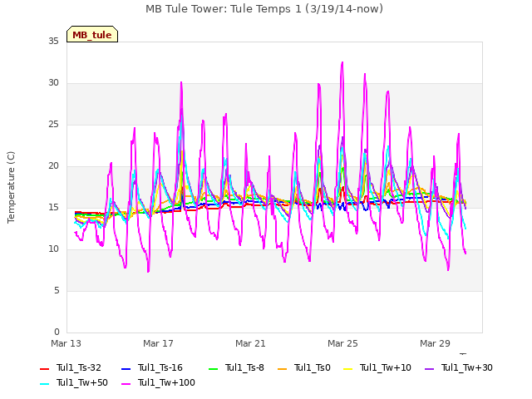The width and height of the screenshot is (532, 399).
Task: Click the chart title MB Tule Tower
Action: pyautogui.click(x=264, y=9)
